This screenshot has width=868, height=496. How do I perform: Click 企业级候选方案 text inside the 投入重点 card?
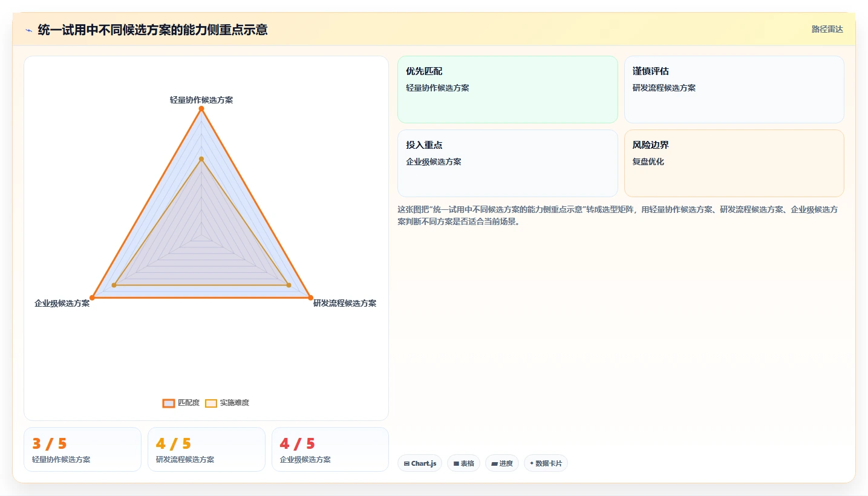coord(434,162)
